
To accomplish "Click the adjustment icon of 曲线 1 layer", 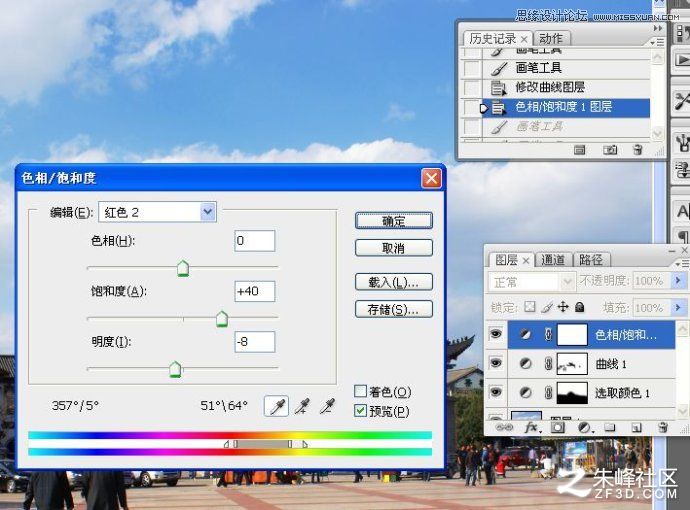I will (x=525, y=364).
